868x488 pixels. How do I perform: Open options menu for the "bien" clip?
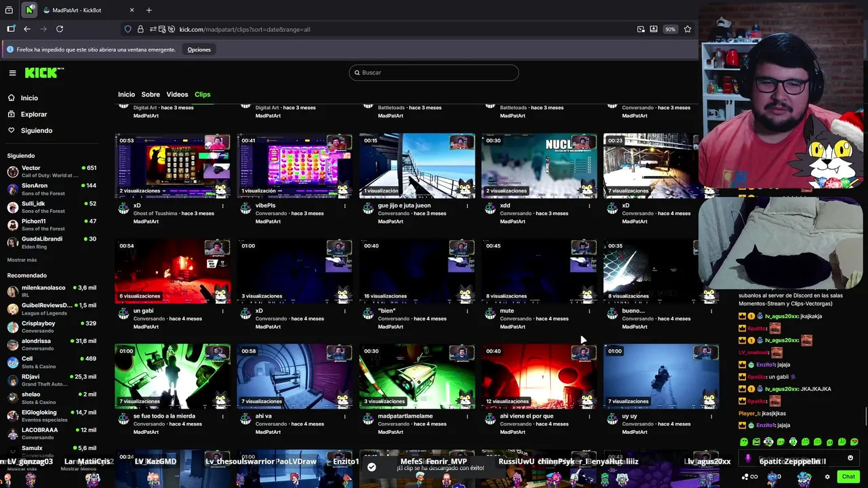[x=467, y=311]
